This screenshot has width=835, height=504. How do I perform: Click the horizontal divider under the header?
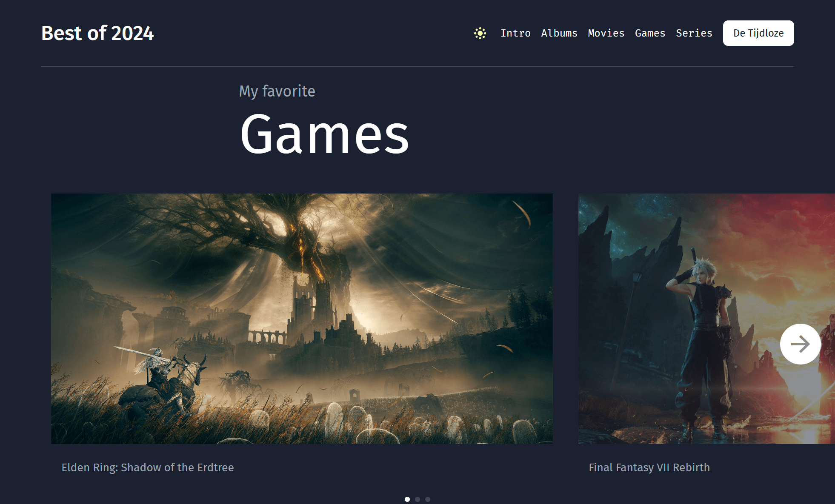click(x=417, y=66)
